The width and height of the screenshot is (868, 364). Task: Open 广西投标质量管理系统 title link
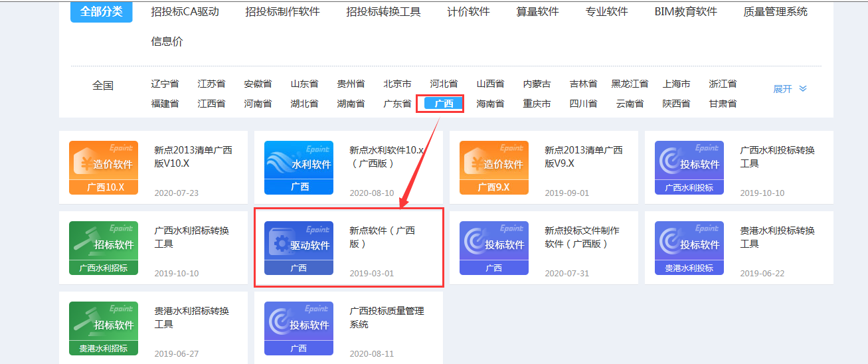(x=387, y=318)
